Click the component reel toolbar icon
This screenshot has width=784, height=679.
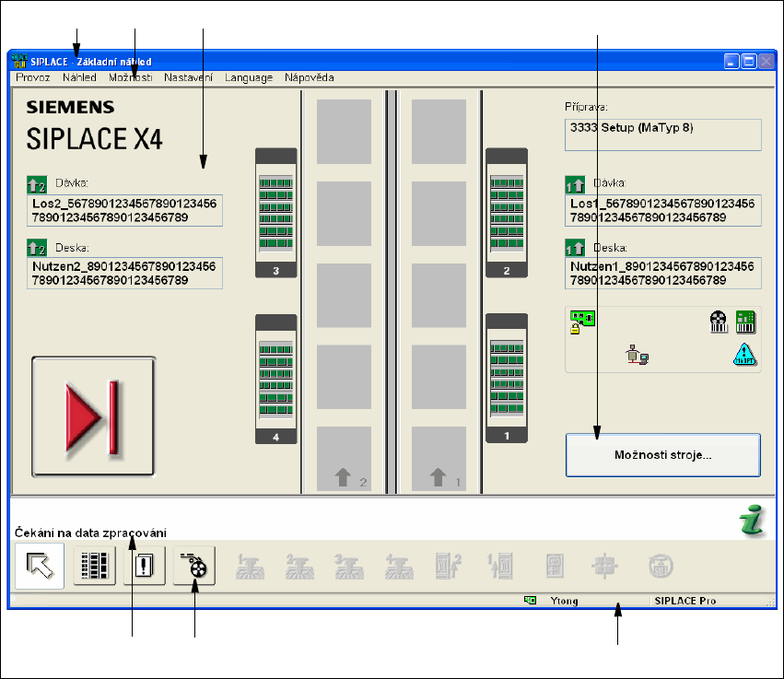click(x=194, y=566)
